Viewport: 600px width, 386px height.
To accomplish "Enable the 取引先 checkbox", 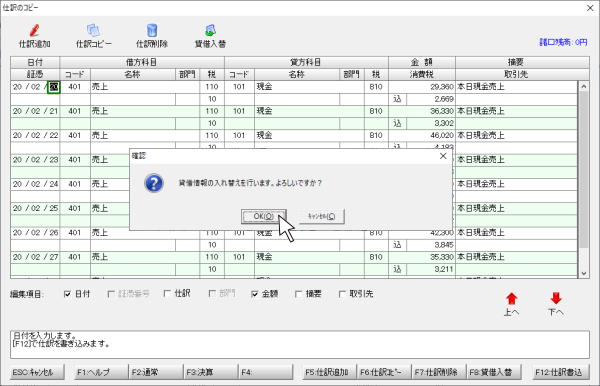I will [343, 294].
